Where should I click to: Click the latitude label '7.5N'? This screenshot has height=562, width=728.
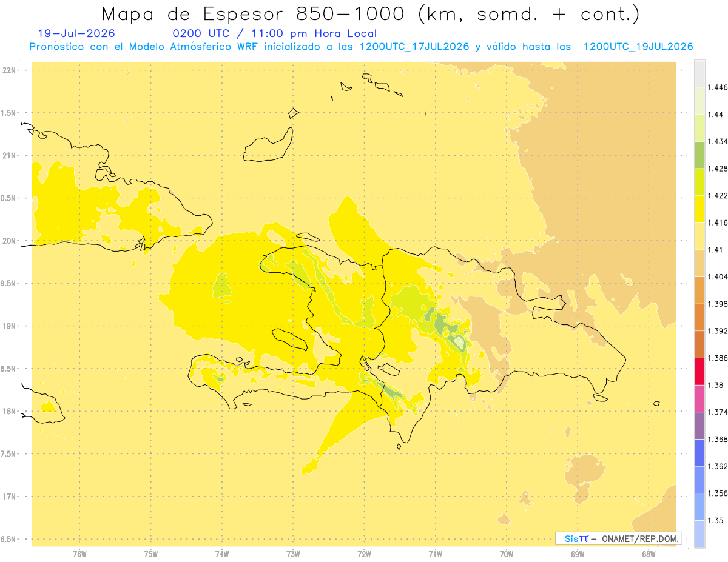tap(9, 454)
